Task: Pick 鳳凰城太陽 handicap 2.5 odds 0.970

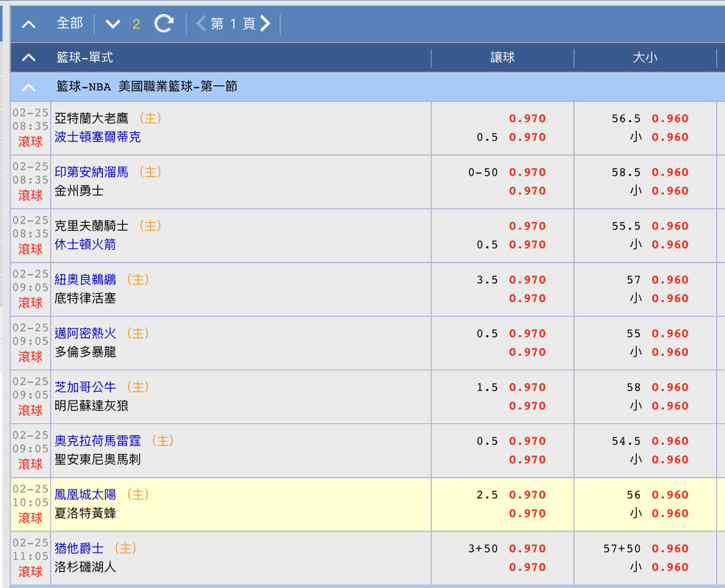Action: point(527,495)
